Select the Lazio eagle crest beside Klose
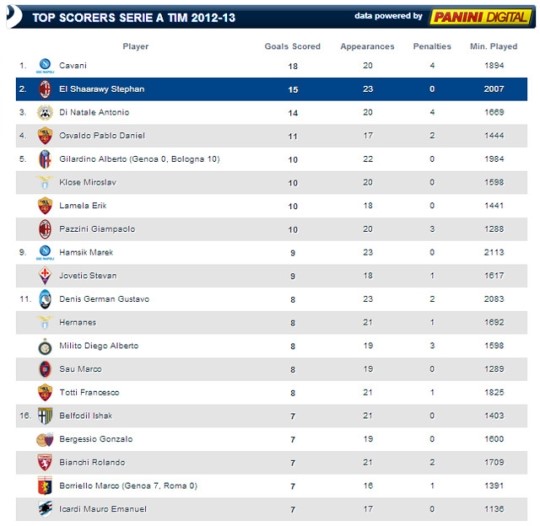The image size is (540, 526). click(45, 182)
